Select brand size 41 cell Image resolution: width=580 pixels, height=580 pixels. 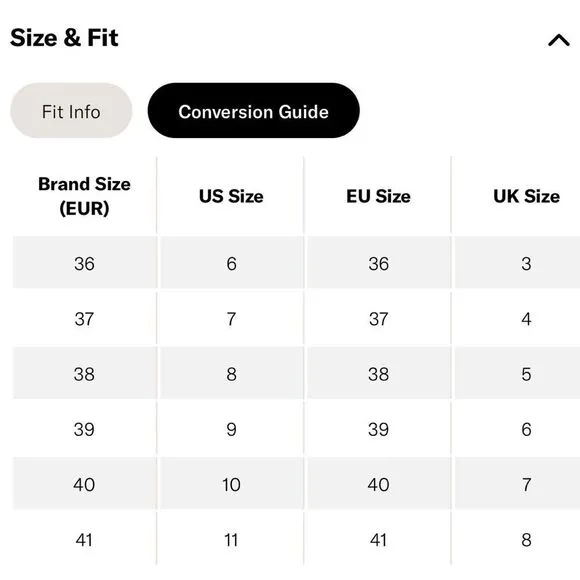tap(84, 539)
